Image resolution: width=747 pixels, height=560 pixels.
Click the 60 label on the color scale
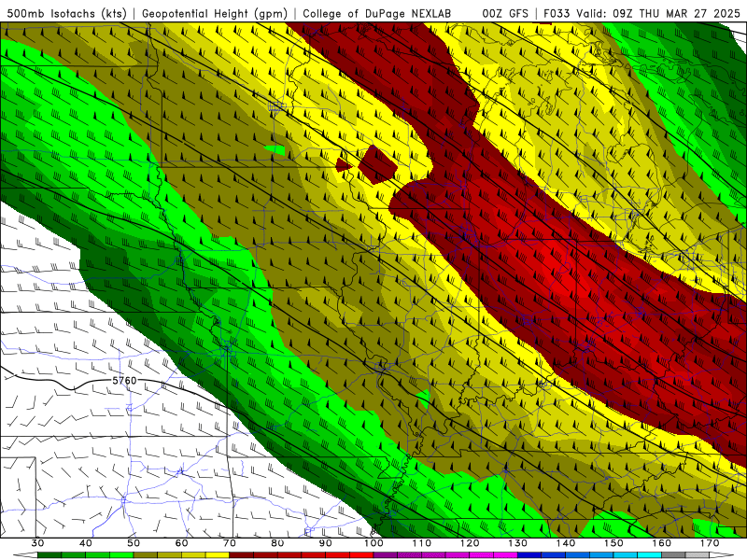tap(181, 543)
